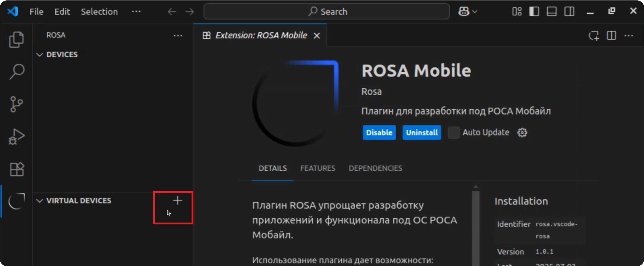Toggle the Primary Side Bar

pos(534,11)
